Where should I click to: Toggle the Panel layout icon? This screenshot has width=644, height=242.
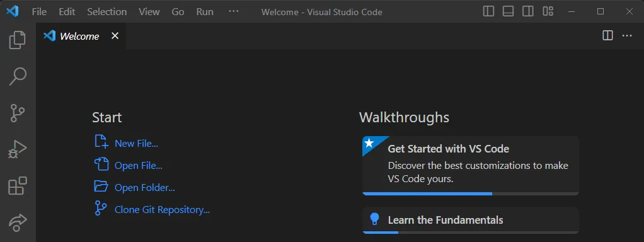tap(508, 11)
